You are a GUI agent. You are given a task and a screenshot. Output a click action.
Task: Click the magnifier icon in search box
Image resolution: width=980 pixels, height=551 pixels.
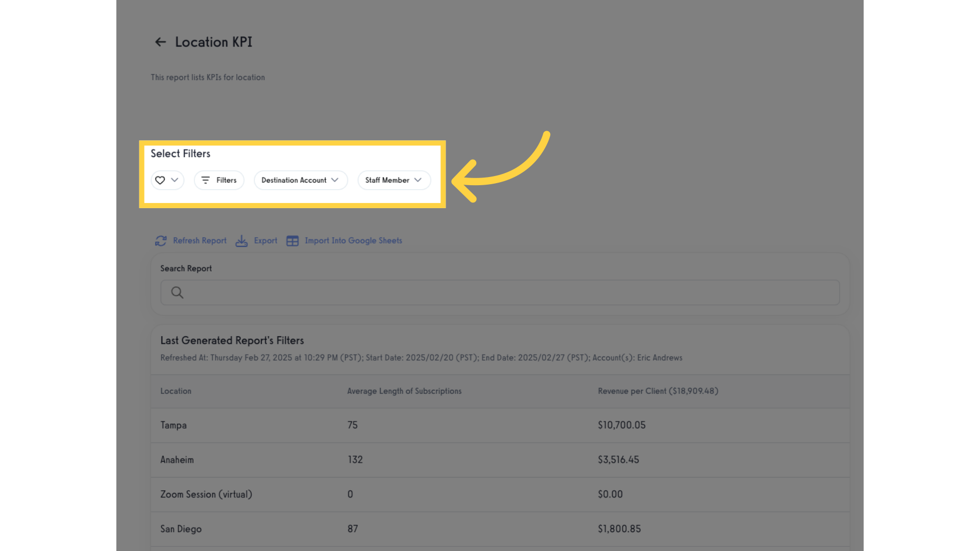177,292
